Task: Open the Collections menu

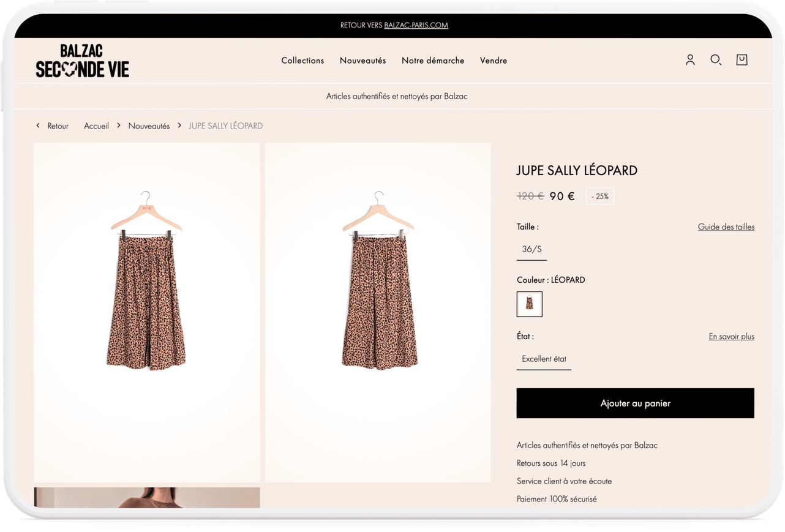Action: [x=302, y=61]
